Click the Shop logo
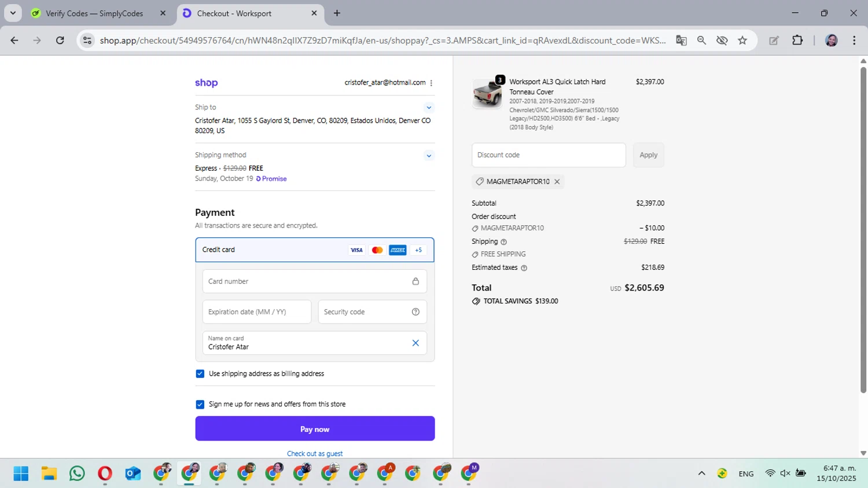The height and width of the screenshot is (488, 868). tap(206, 83)
